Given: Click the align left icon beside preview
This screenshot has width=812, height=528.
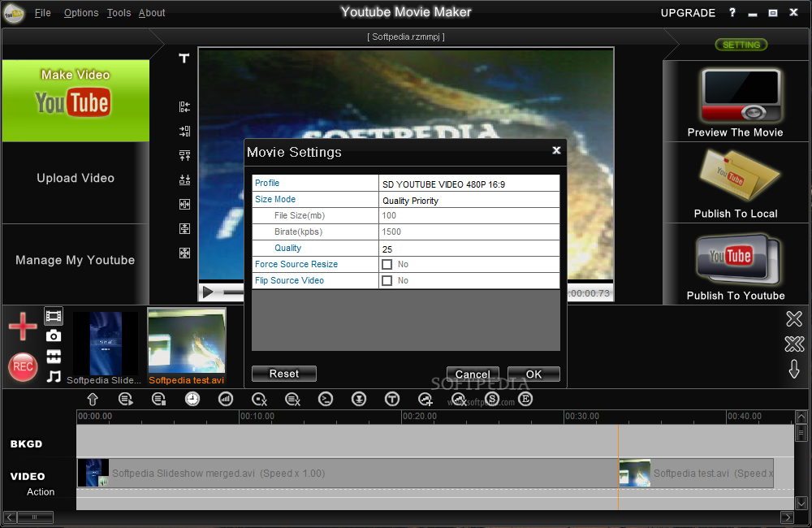Looking at the screenshot, I should [184, 106].
